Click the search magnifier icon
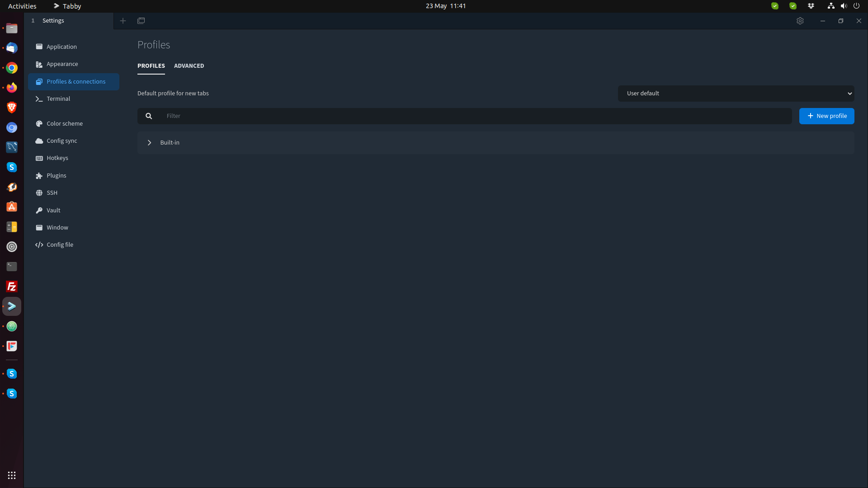This screenshot has width=868, height=488. click(149, 116)
